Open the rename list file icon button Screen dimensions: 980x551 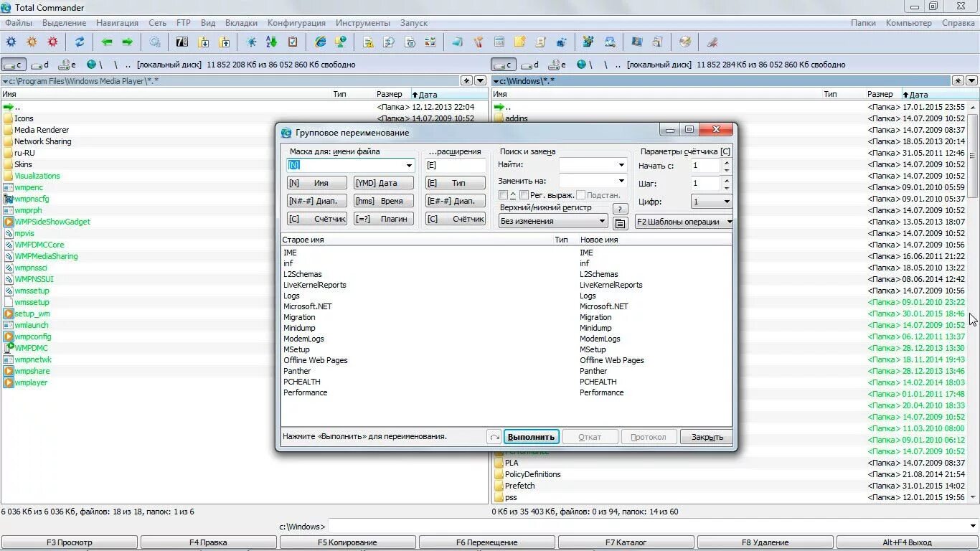click(x=621, y=223)
